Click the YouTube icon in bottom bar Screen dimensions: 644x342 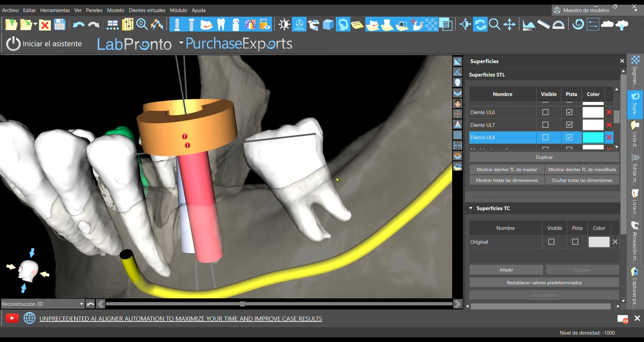pos(12,318)
